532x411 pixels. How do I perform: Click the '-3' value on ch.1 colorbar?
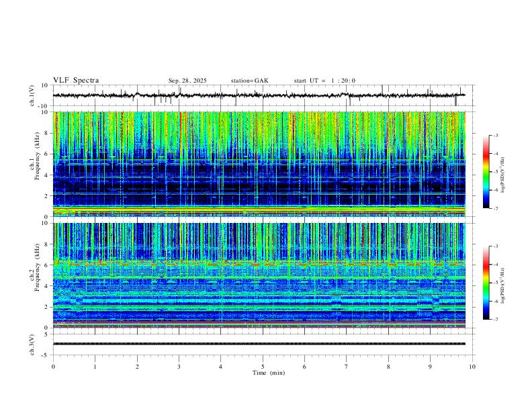pyautogui.click(x=494, y=136)
